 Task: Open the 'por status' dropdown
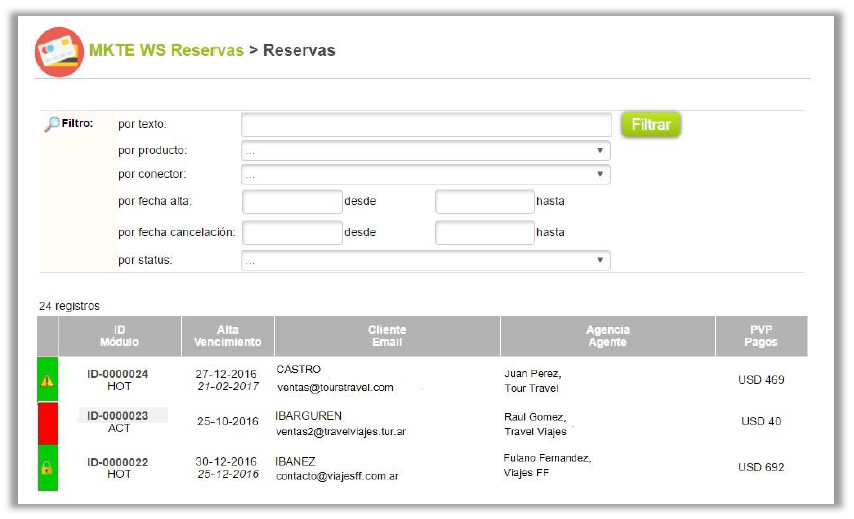click(x=426, y=260)
